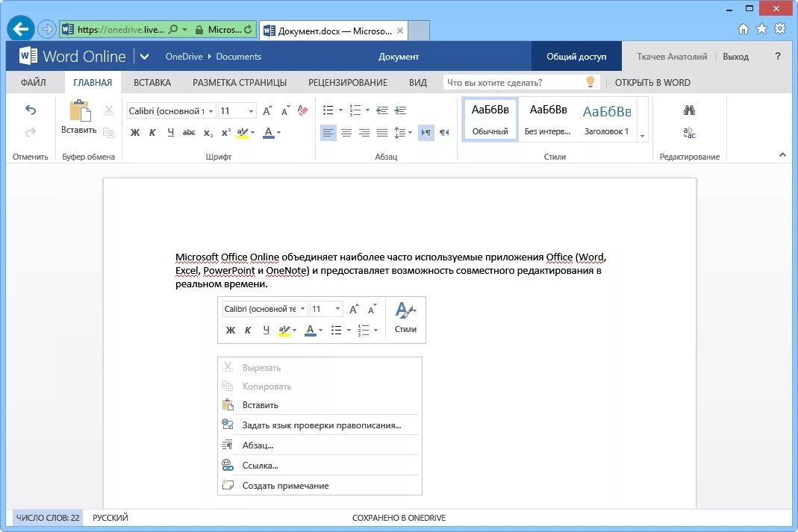The image size is (798, 532).
Task: Click the Replace icon under binoculars
Action: [689, 133]
